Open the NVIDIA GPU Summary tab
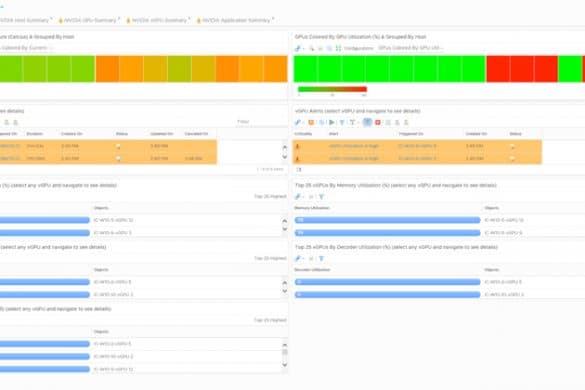The height and width of the screenshot is (390, 585). 90,20
